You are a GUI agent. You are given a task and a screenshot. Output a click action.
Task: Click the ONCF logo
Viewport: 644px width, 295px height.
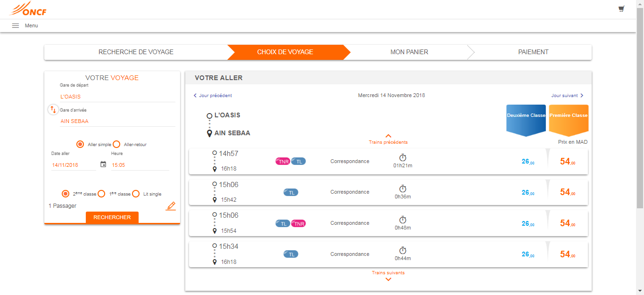[28, 9]
